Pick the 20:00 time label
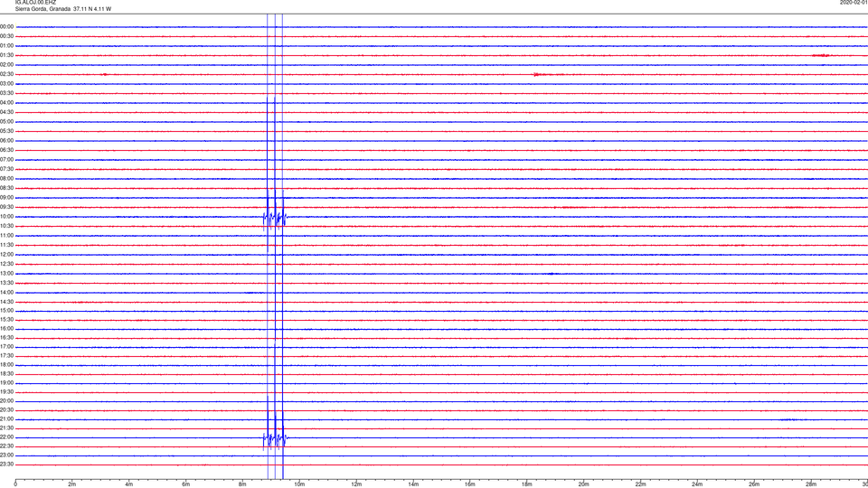Viewport: 868px width, 488px height. point(6,401)
